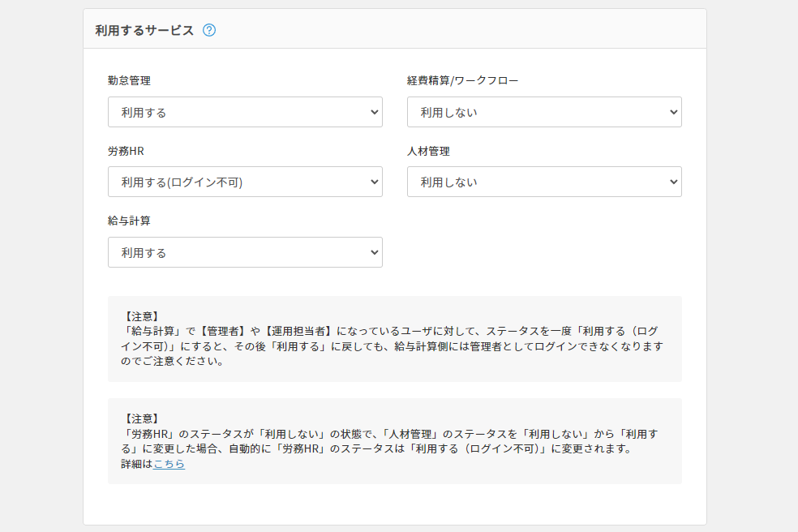Expand the 労務HR status dropdown
798x532 pixels.
[244, 182]
